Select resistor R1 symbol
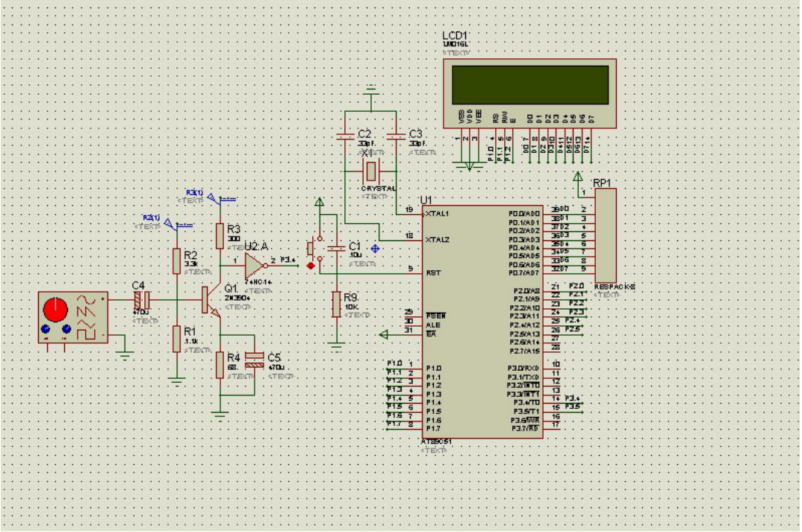Viewport: 802px width, 532px height. point(176,339)
